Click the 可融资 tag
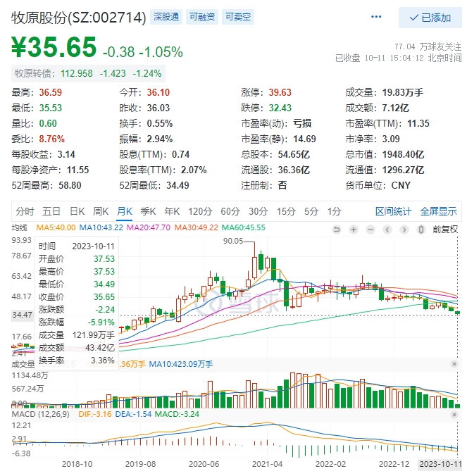 point(202,17)
